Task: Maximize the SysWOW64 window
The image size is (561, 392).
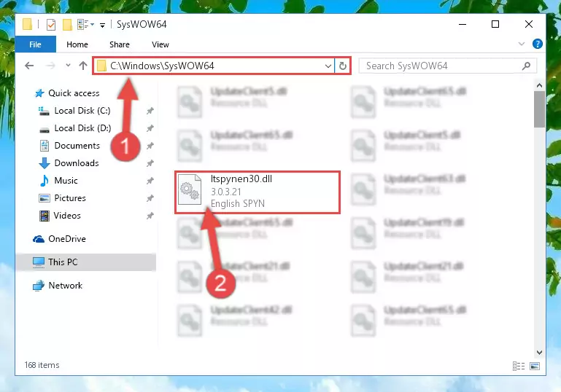Action: tap(495, 24)
